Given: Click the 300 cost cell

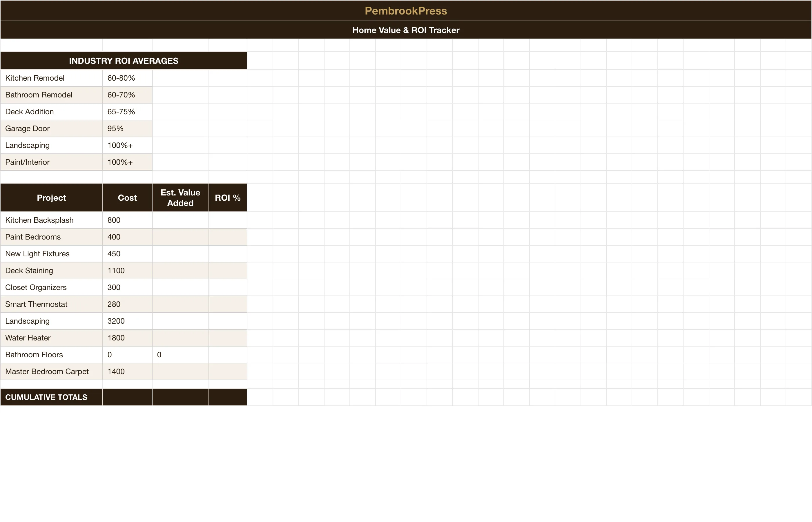Looking at the screenshot, I should tap(127, 287).
